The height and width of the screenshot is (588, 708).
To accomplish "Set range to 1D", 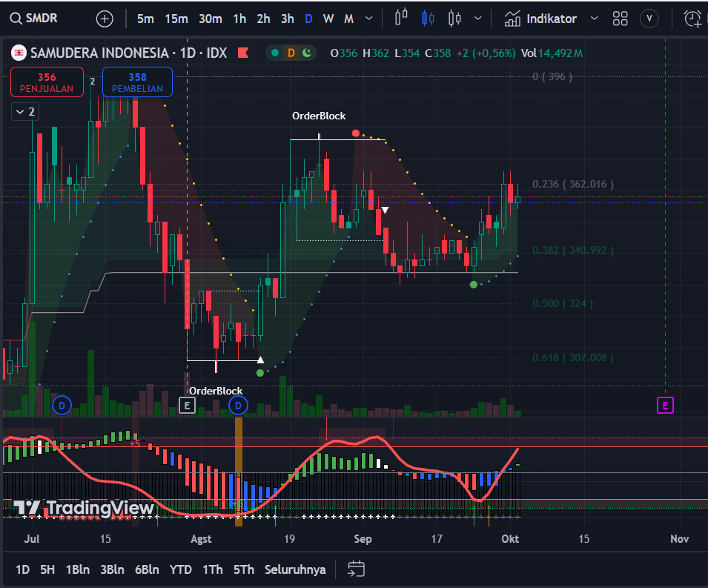I will click(x=22, y=570).
